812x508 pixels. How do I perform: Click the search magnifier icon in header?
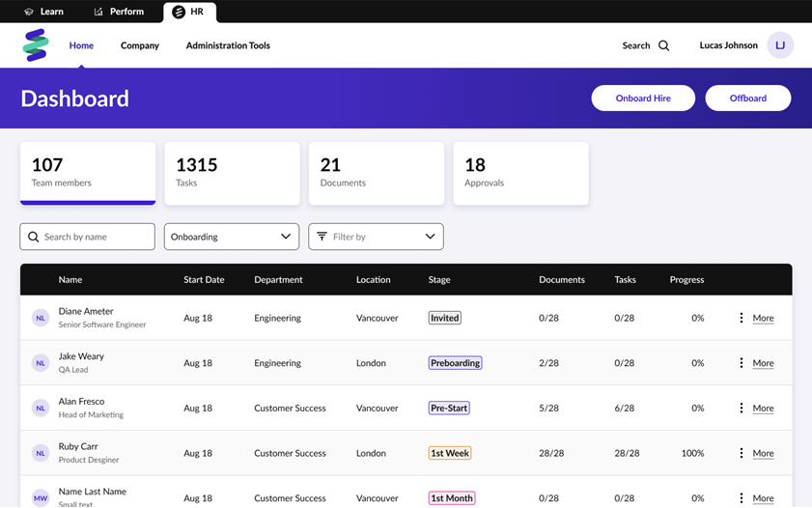663,45
